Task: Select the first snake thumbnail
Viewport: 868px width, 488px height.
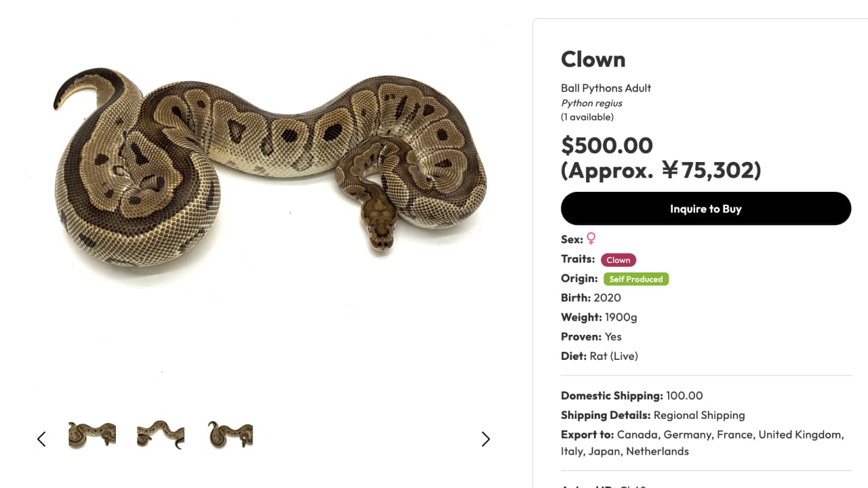Action: (92, 435)
